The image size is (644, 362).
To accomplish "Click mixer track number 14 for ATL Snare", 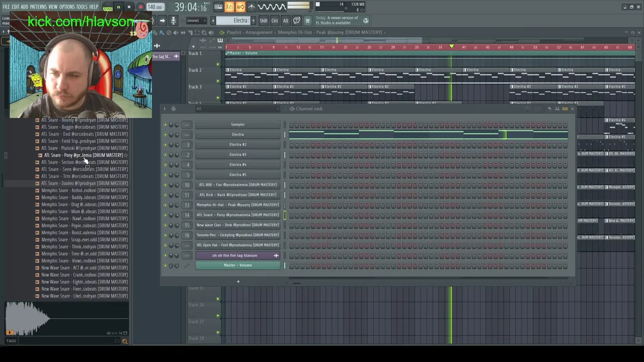I will pyautogui.click(x=187, y=215).
